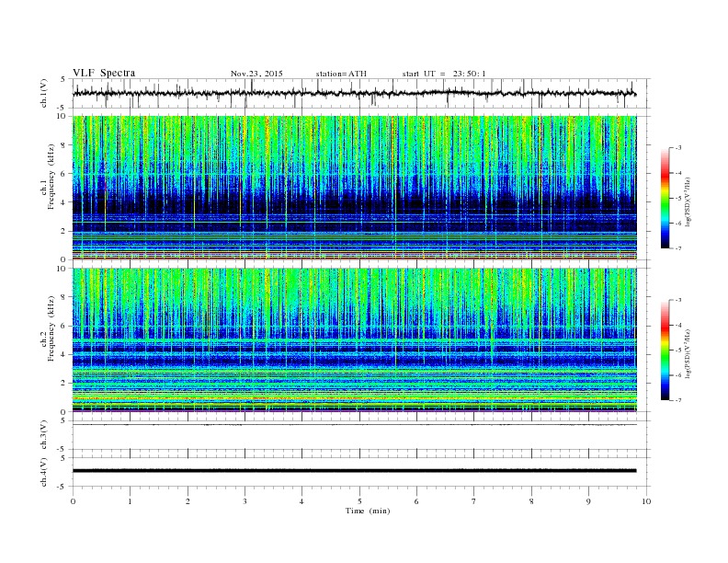The width and height of the screenshot is (728, 563).
Task: Click the 'ch.1(V)' waveform axis label
Action: [x=44, y=93]
